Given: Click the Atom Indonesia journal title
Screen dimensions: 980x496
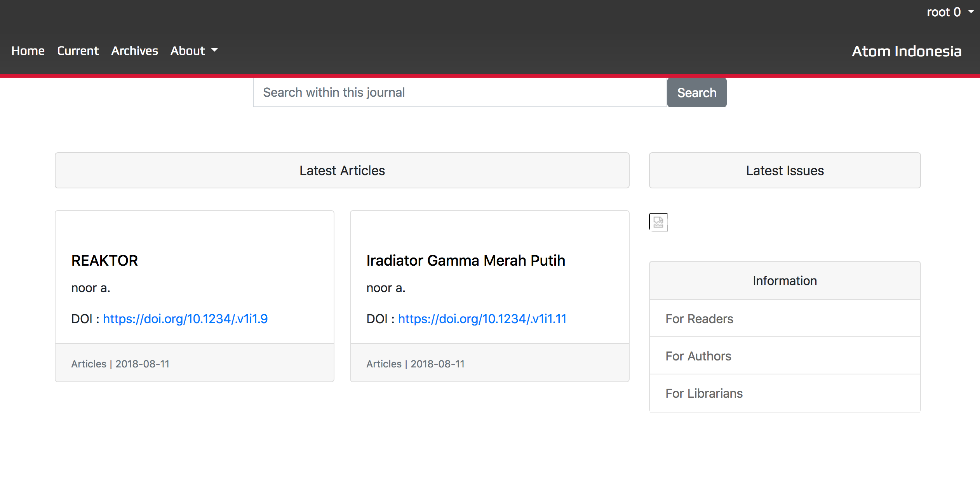Looking at the screenshot, I should pos(906,51).
